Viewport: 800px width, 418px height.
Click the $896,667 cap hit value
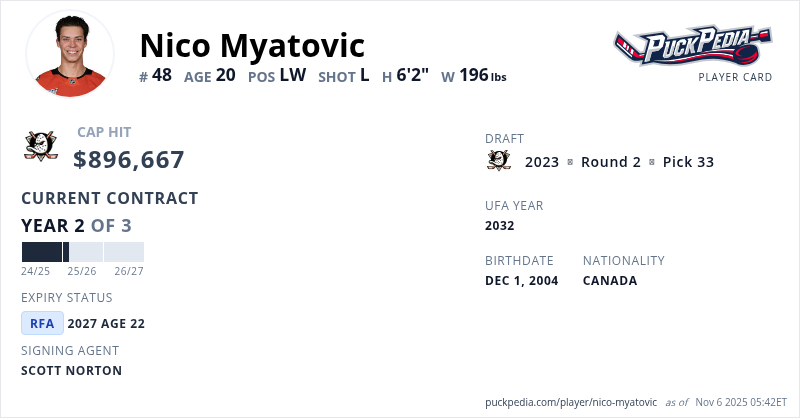129,159
